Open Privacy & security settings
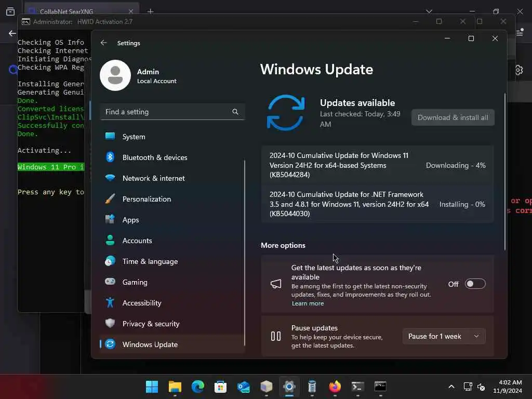The image size is (532, 399). (x=172, y=323)
